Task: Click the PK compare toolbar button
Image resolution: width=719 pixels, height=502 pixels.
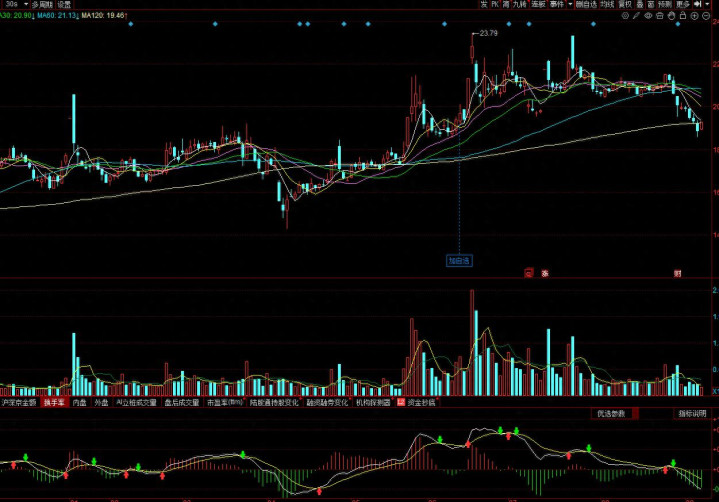Action: tap(495, 4)
